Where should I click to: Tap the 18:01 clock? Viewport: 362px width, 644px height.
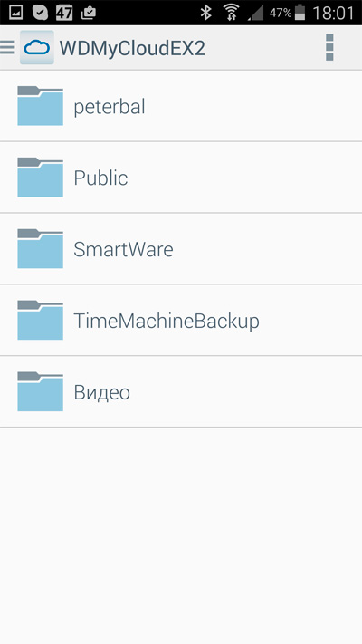pos(333,14)
